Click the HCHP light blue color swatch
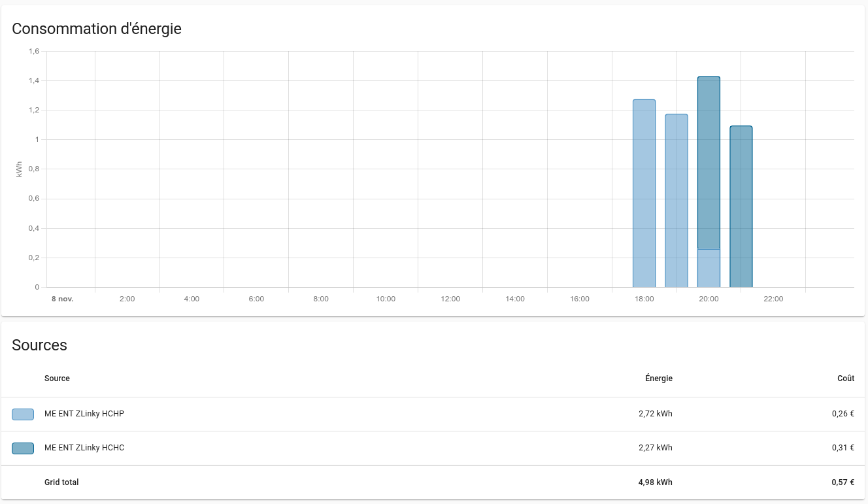Image resolution: width=868 pixels, height=504 pixels. pyautogui.click(x=23, y=414)
